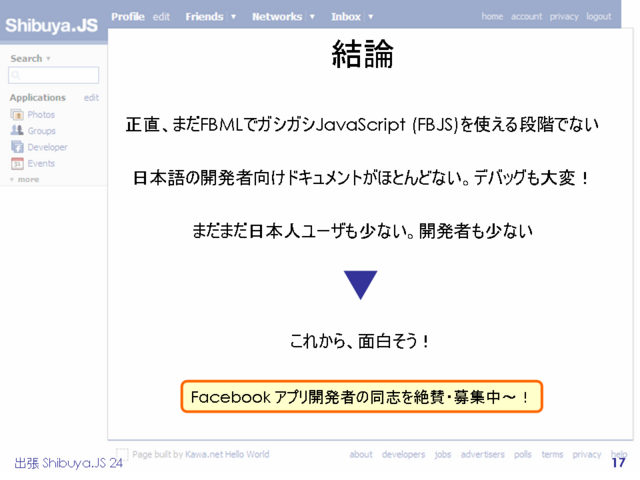
Task: Open the Networks menu item
Action: pyautogui.click(x=277, y=17)
